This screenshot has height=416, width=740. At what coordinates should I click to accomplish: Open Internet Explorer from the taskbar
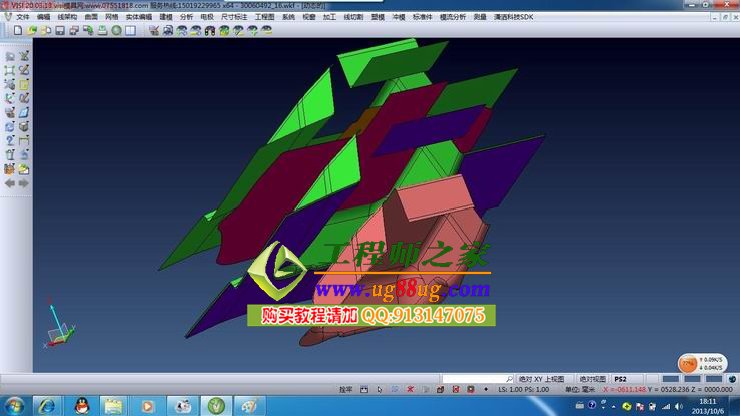pyautogui.click(x=47, y=406)
